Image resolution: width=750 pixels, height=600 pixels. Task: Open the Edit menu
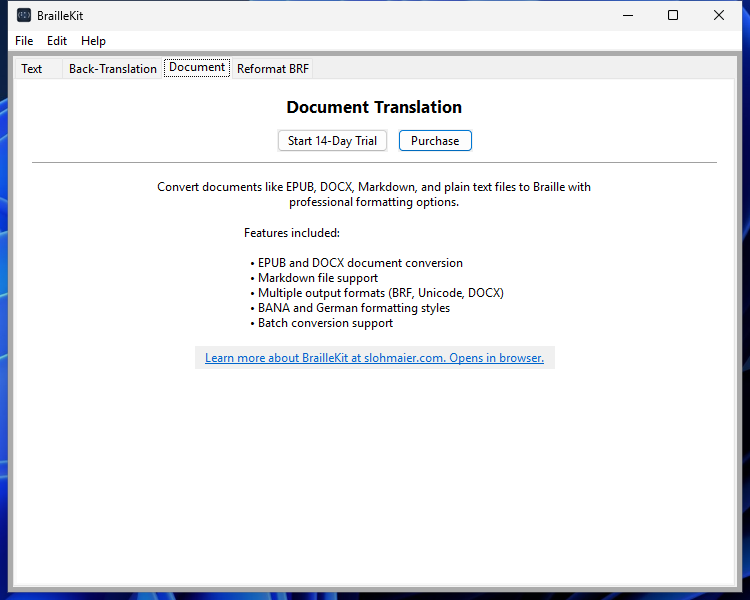tap(57, 41)
